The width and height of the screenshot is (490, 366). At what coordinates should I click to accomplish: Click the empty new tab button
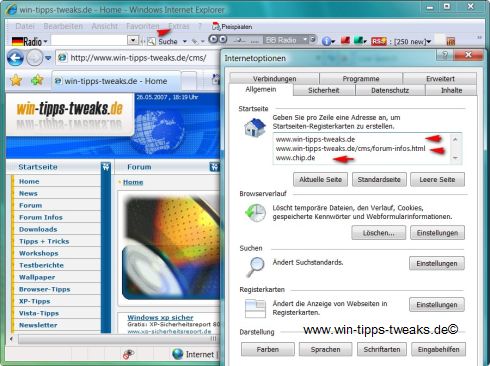click(x=189, y=81)
